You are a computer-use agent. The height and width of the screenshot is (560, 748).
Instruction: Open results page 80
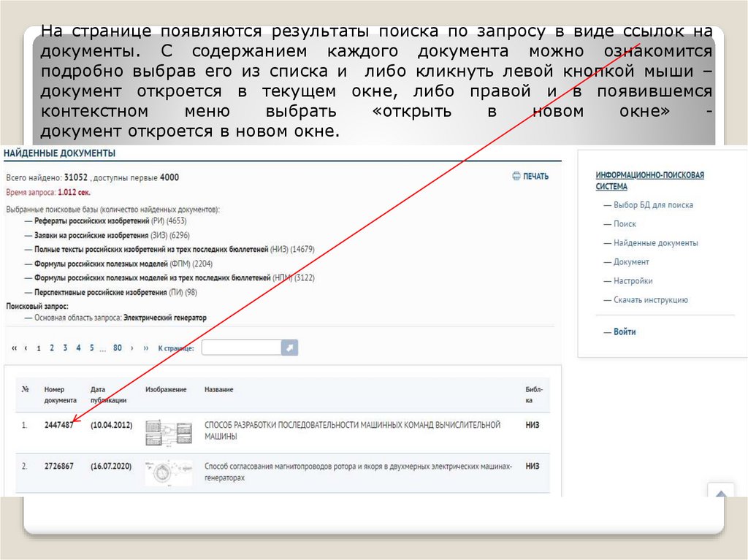click(x=118, y=348)
